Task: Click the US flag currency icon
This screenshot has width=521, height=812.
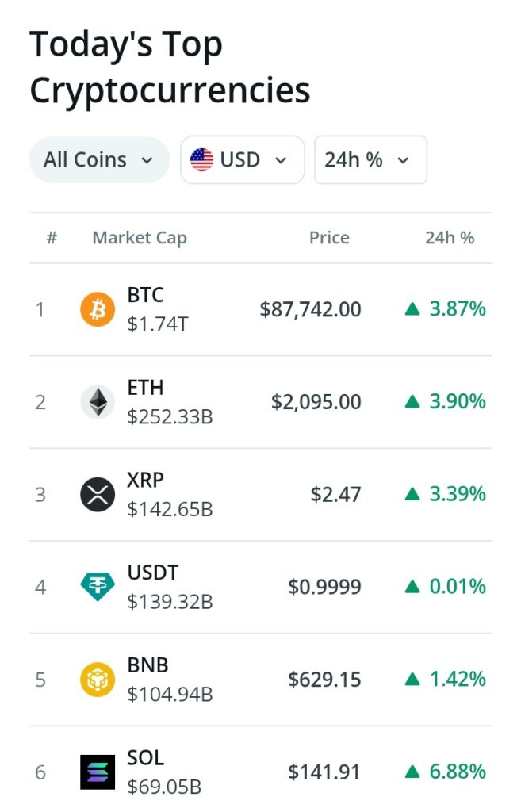Action: (201, 159)
